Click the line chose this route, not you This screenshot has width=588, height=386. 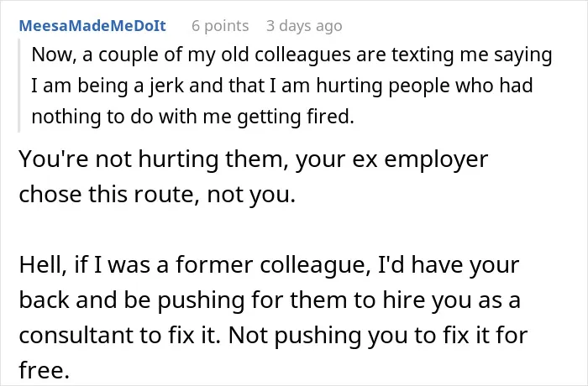click(x=157, y=194)
